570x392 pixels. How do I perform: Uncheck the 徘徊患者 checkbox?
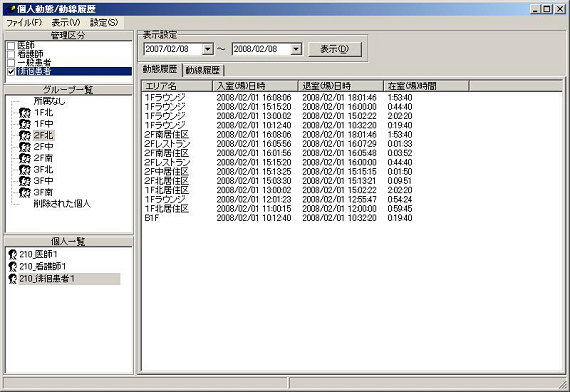[x=11, y=71]
